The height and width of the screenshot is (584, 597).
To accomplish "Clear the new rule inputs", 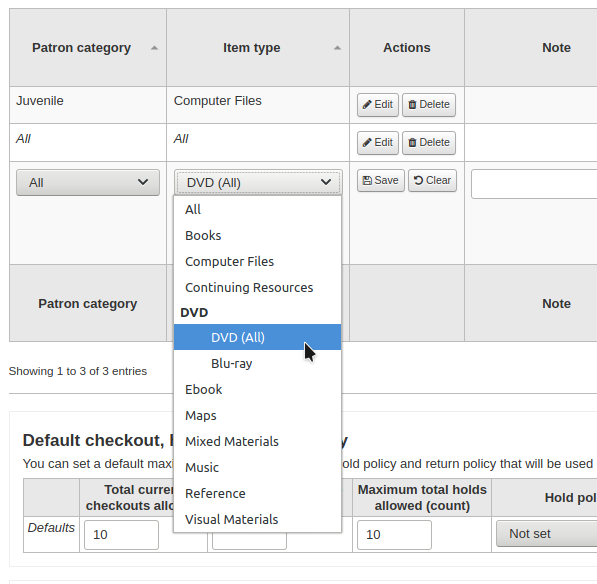I will [x=432, y=180].
